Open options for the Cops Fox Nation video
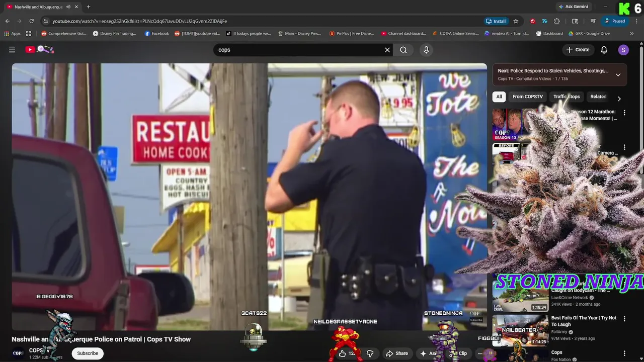Viewport: 644px width, 362px height. tap(624, 353)
